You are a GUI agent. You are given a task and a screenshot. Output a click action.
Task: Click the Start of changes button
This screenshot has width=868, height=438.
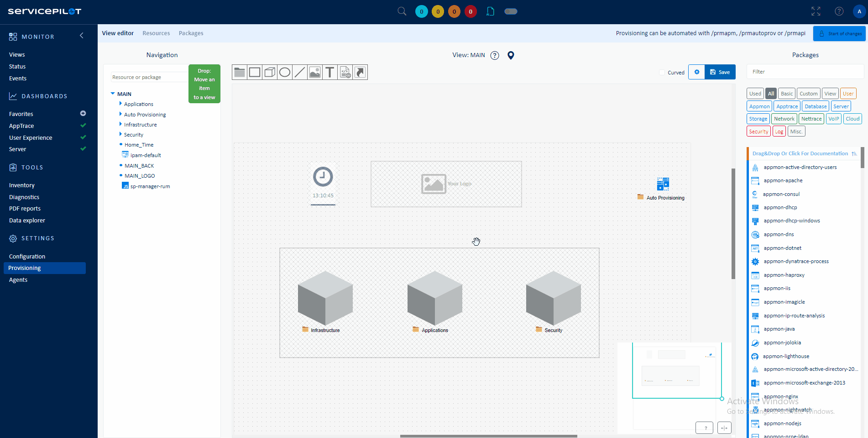click(x=839, y=33)
